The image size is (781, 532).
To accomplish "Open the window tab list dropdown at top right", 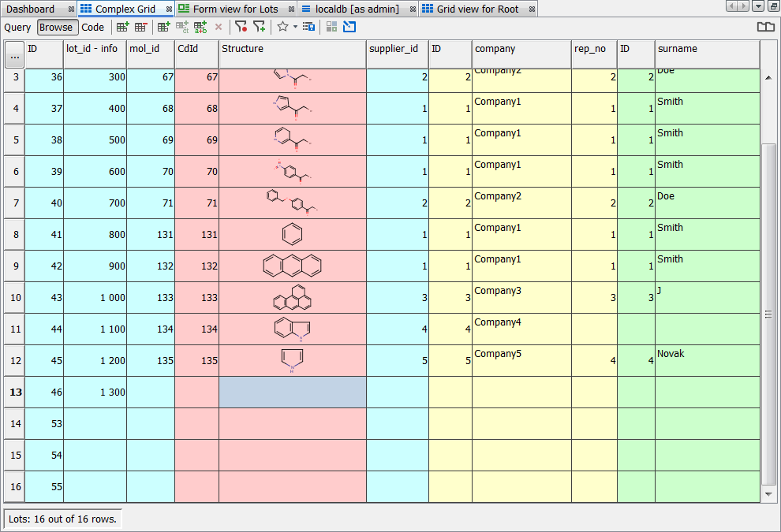I will coord(760,6).
